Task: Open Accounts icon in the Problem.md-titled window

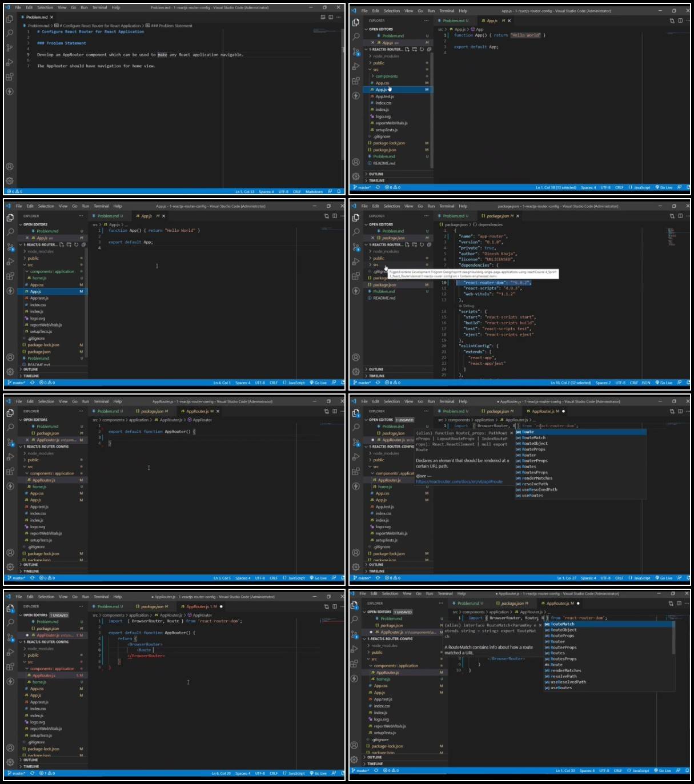Action: 10,167
